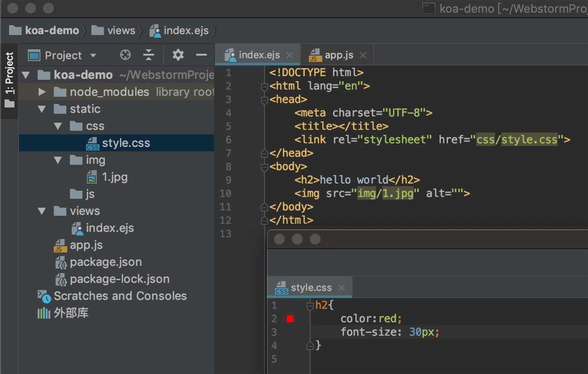Collapse the koa-demo root folder

[x=26, y=75]
